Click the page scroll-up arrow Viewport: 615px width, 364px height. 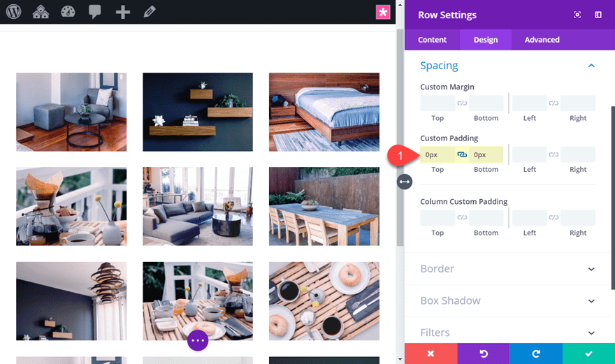(400, 5)
